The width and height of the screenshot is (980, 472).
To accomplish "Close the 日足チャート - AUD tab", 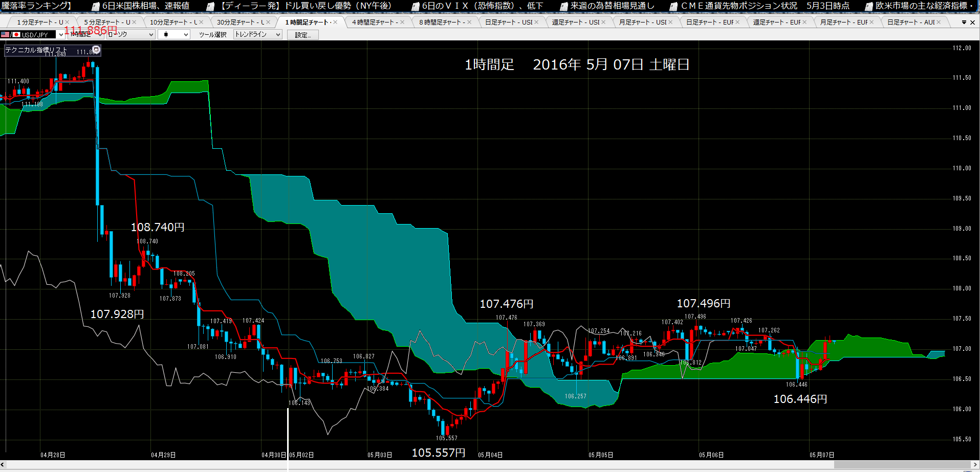I will [x=939, y=22].
